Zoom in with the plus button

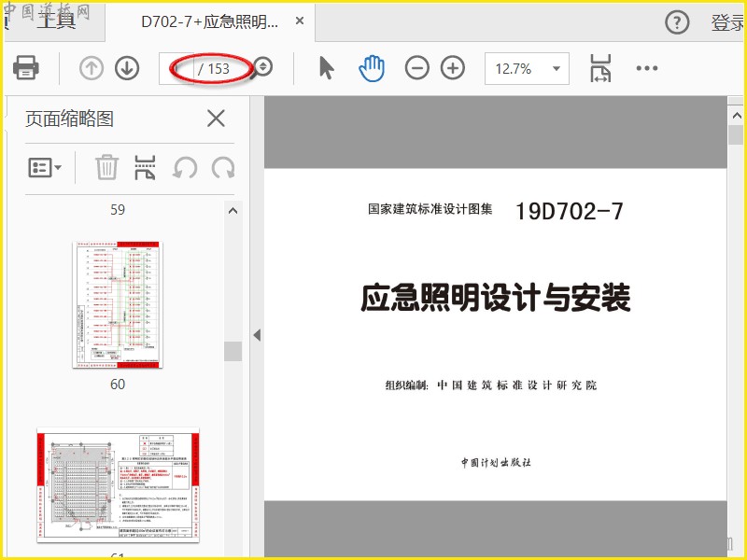(453, 68)
